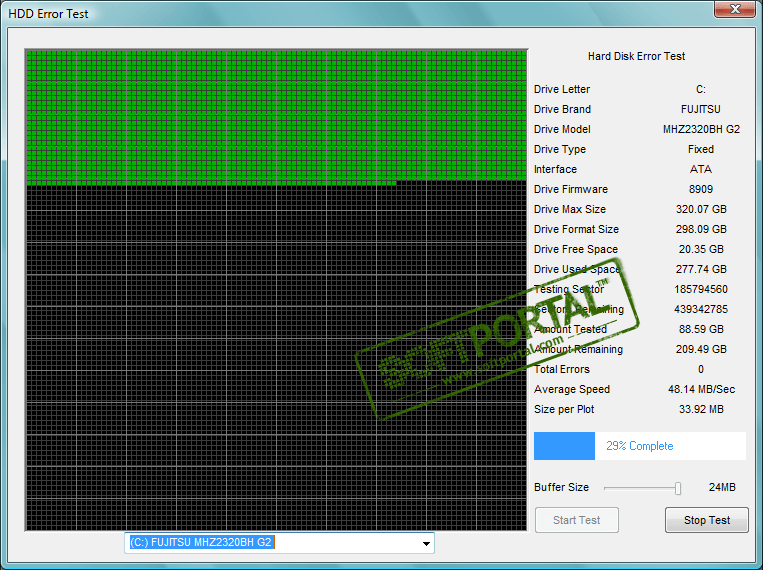The width and height of the screenshot is (763, 570).
Task: Click the green tested sector plot area
Action: 276,117
